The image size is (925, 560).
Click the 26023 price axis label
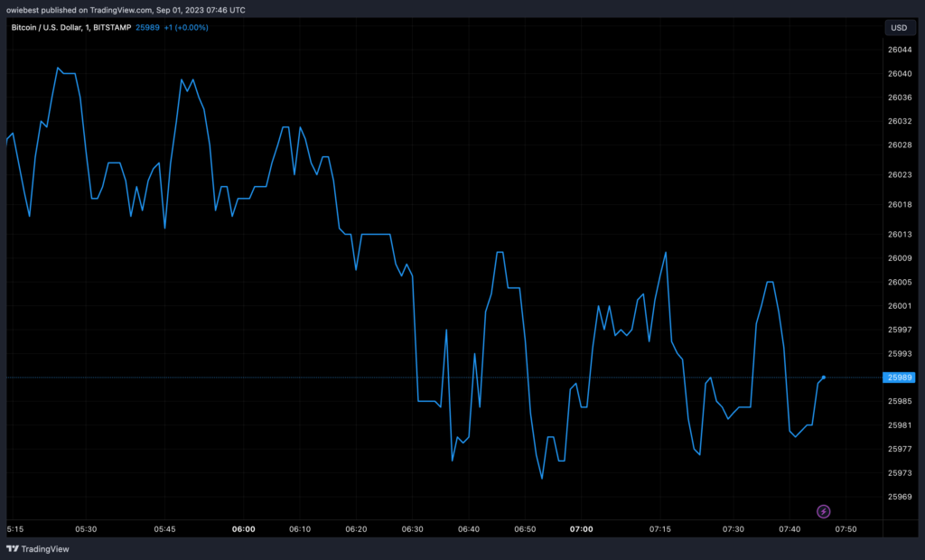click(900, 174)
